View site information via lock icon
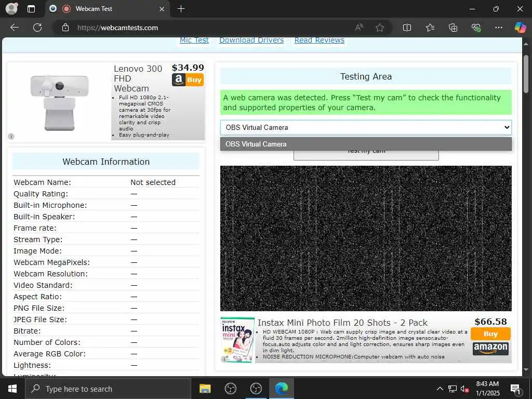The height and width of the screenshot is (399, 532). [x=65, y=28]
